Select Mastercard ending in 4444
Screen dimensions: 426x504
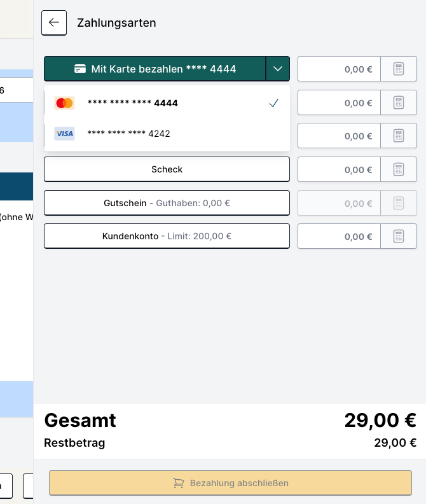point(133,103)
